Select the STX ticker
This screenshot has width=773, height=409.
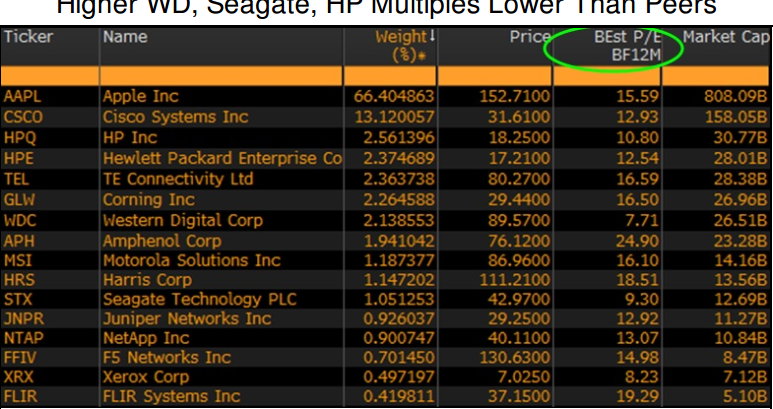click(x=18, y=298)
